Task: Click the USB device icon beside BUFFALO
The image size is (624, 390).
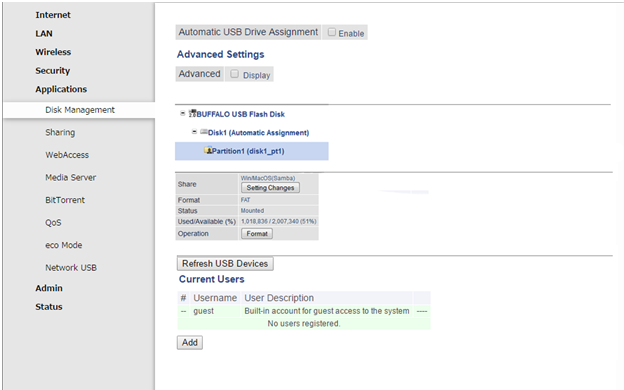Action: click(x=193, y=114)
